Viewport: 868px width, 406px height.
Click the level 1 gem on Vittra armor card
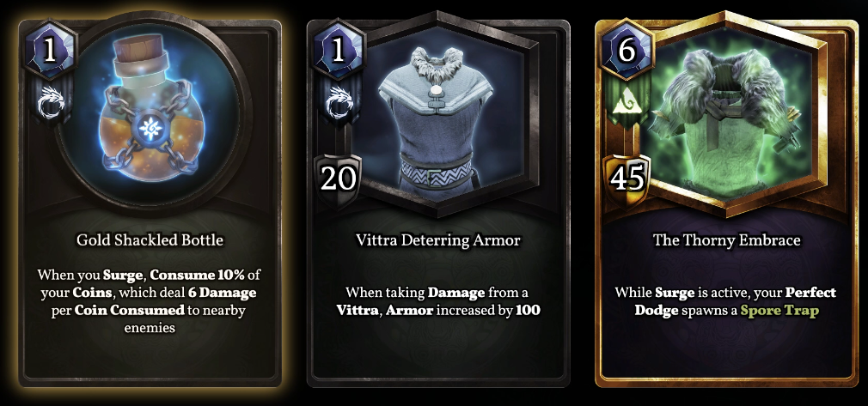[x=339, y=51]
